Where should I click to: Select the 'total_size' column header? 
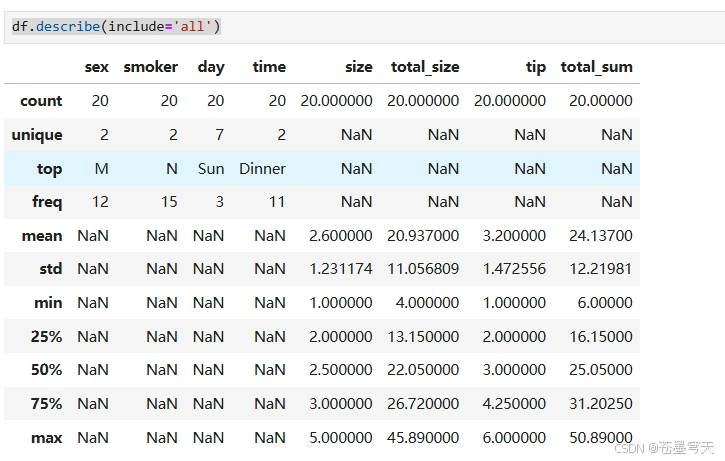(x=425, y=68)
